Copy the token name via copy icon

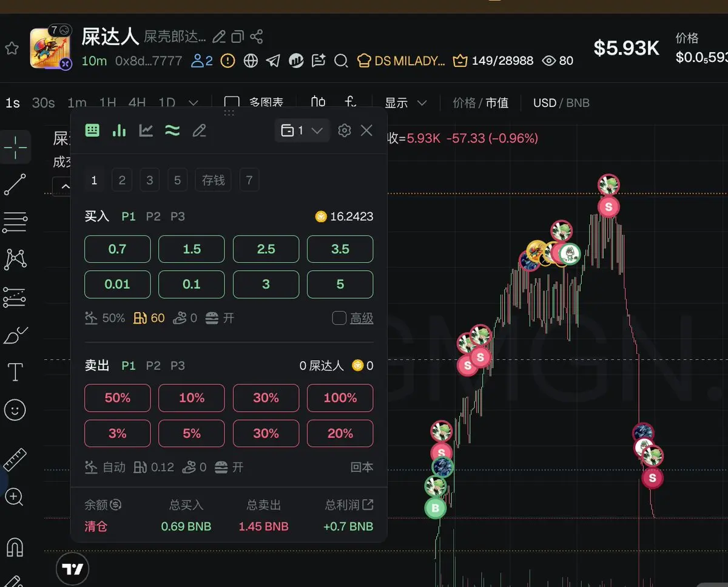click(238, 37)
